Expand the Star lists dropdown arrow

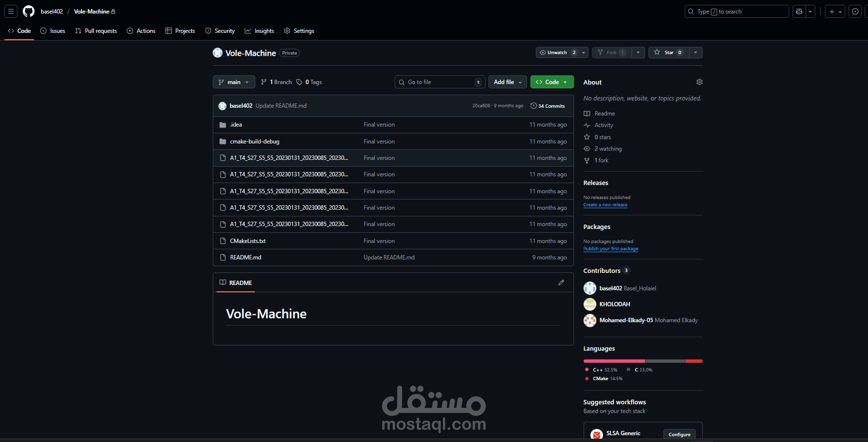(695, 52)
